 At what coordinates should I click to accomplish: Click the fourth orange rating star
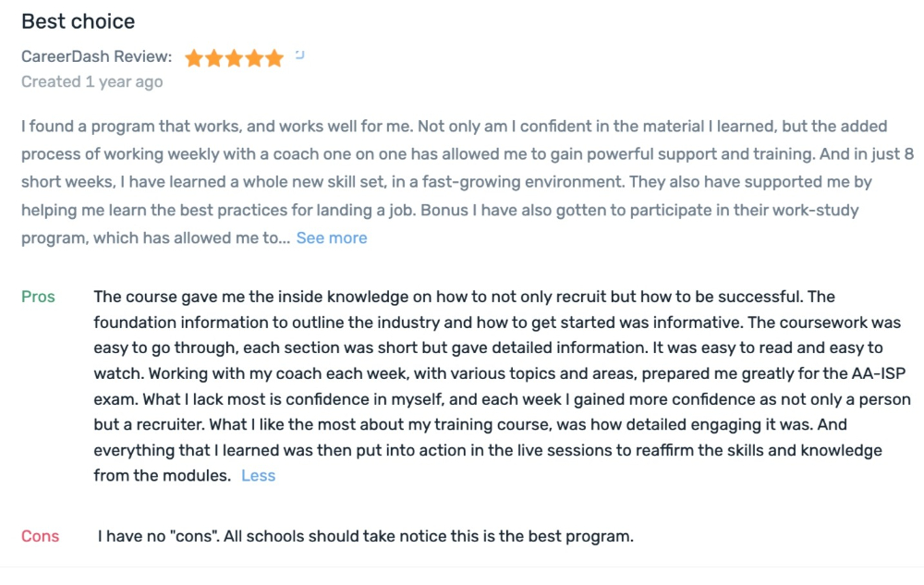pyautogui.click(x=254, y=57)
